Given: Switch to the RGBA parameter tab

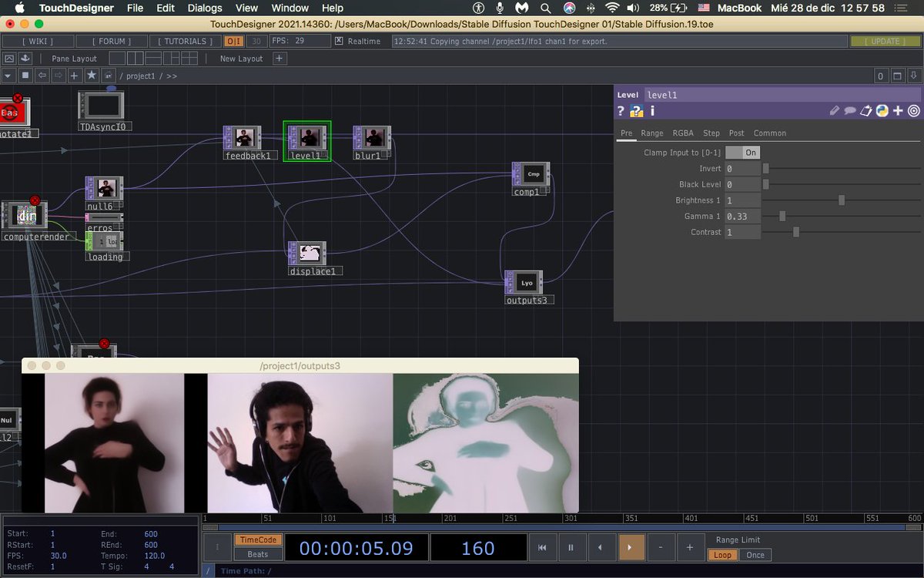Looking at the screenshot, I should [683, 133].
